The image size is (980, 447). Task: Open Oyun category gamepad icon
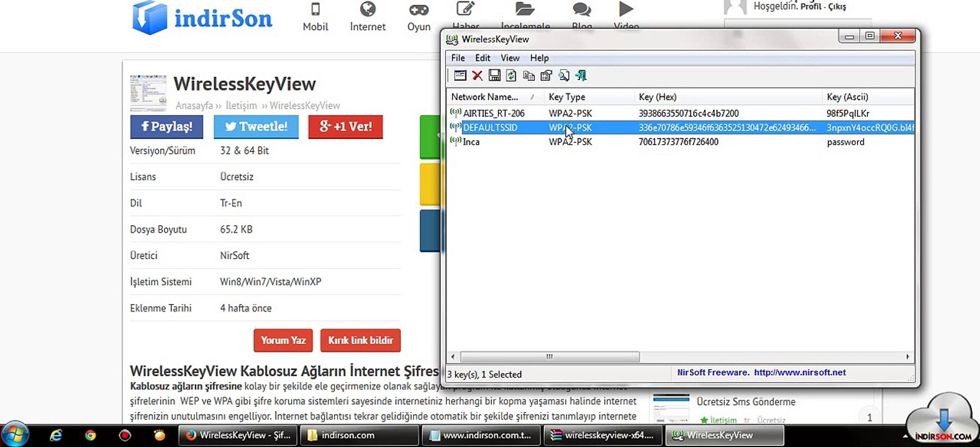419,11
